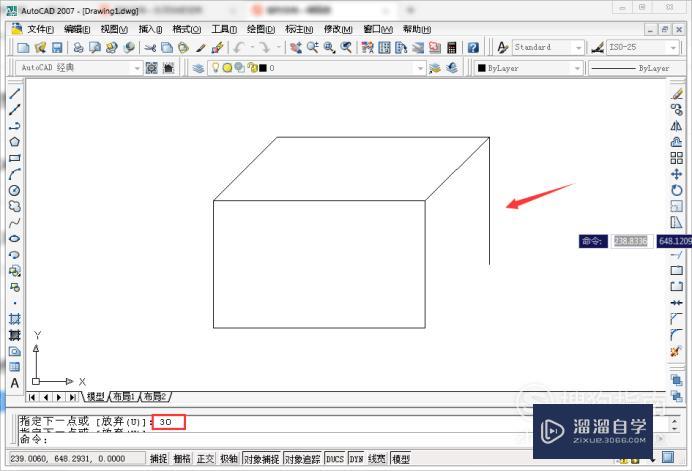Select the Move tool
This screenshot has height=471, width=692.
click(677, 174)
